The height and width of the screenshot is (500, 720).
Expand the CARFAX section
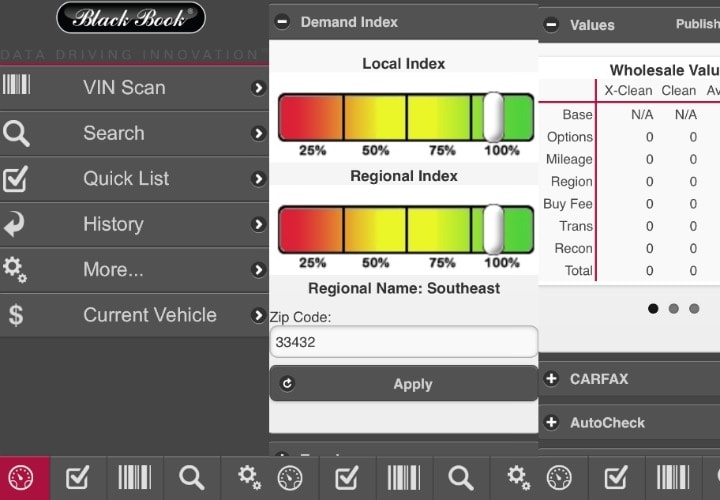pyautogui.click(x=551, y=379)
